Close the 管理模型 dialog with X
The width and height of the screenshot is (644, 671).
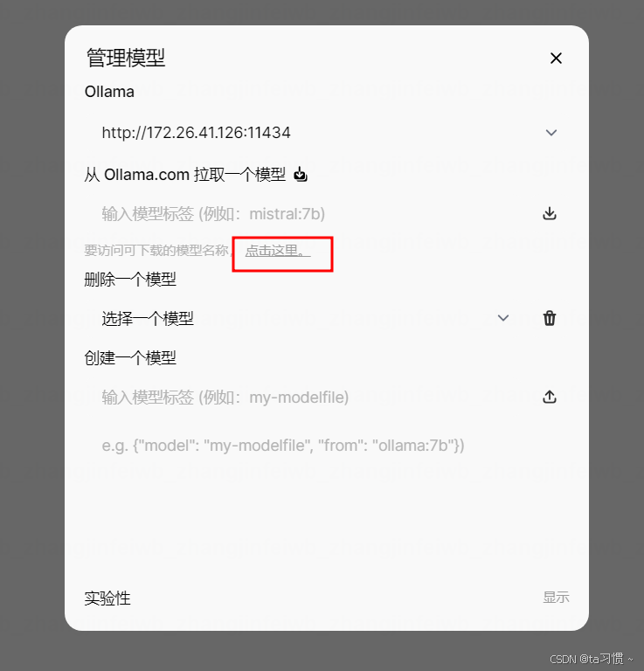[556, 59]
